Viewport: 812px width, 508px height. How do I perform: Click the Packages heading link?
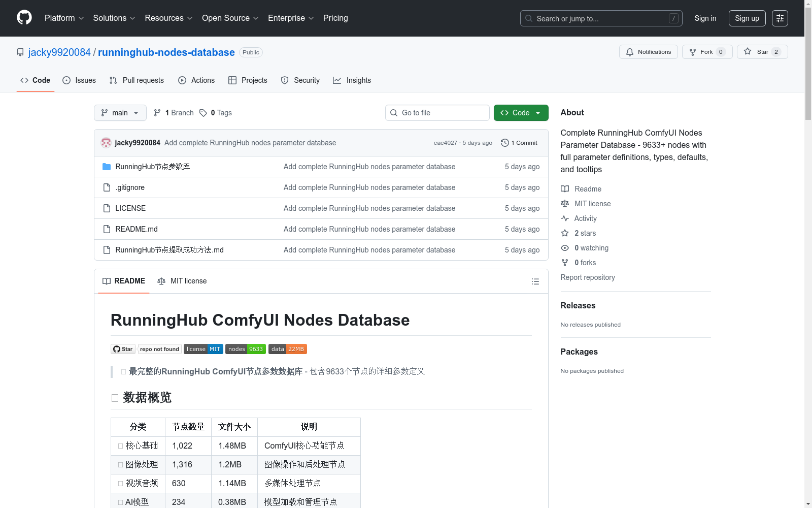pyautogui.click(x=579, y=352)
